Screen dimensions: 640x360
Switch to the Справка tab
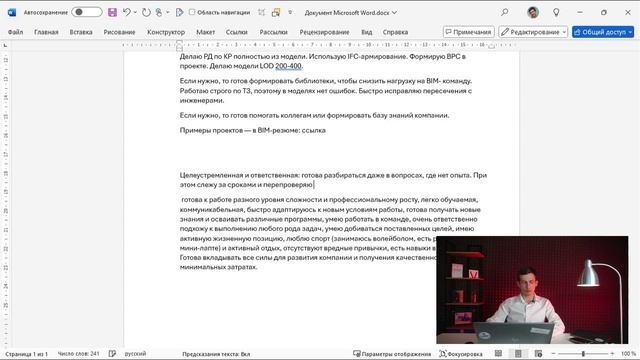tap(395, 32)
